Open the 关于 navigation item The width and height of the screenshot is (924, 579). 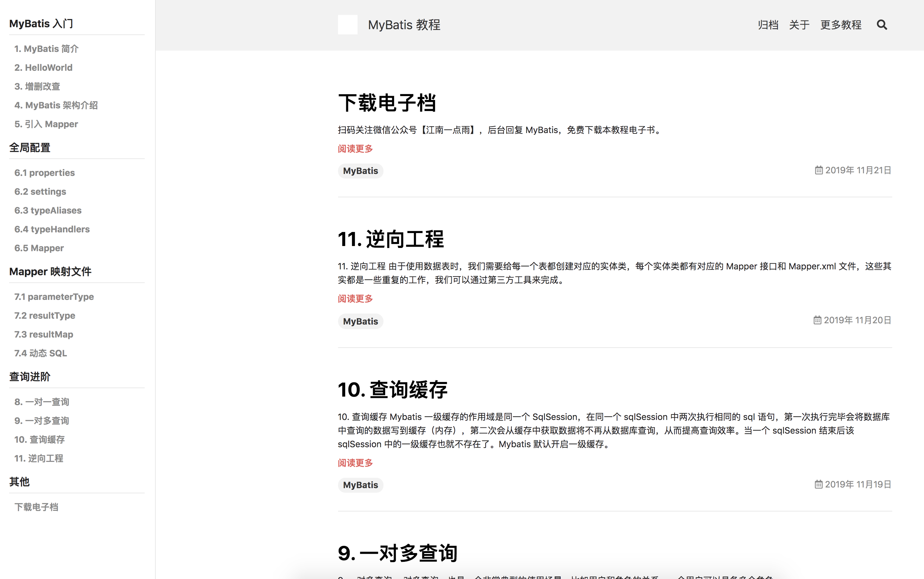pos(799,25)
